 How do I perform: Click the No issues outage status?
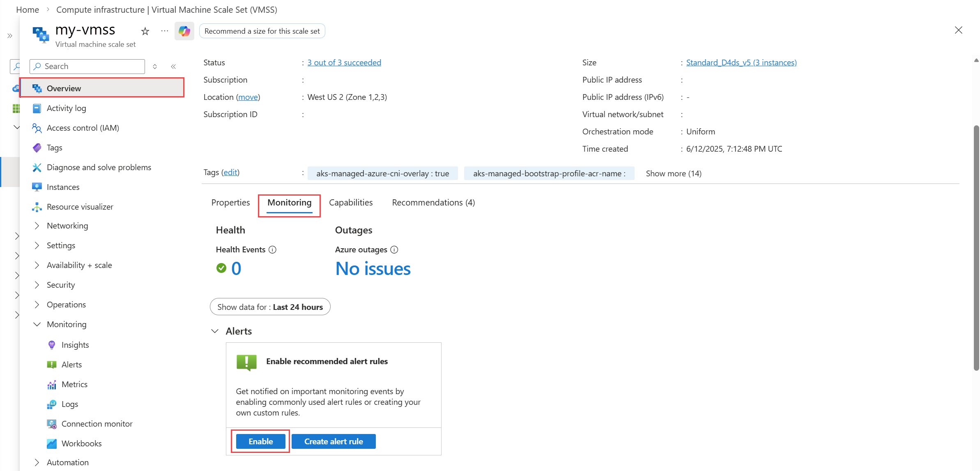[373, 269]
